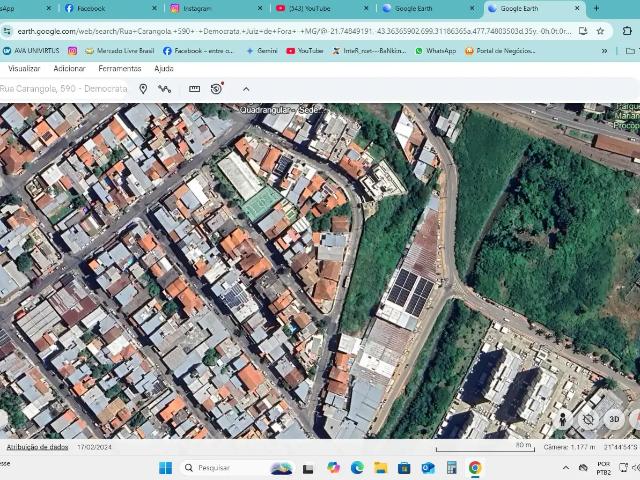The height and width of the screenshot is (480, 640).
Task: Open Microsoft Edge from the taskbar
Action: [x=357, y=468]
